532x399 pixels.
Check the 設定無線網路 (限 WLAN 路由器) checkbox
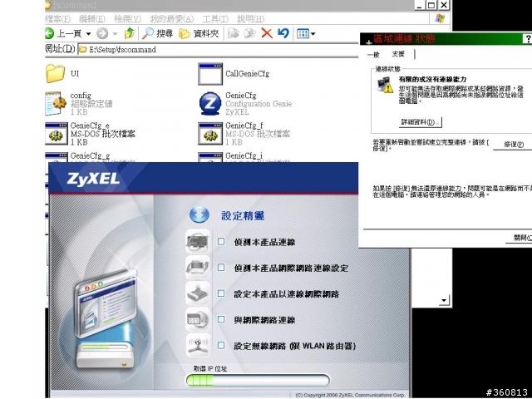[x=221, y=345]
